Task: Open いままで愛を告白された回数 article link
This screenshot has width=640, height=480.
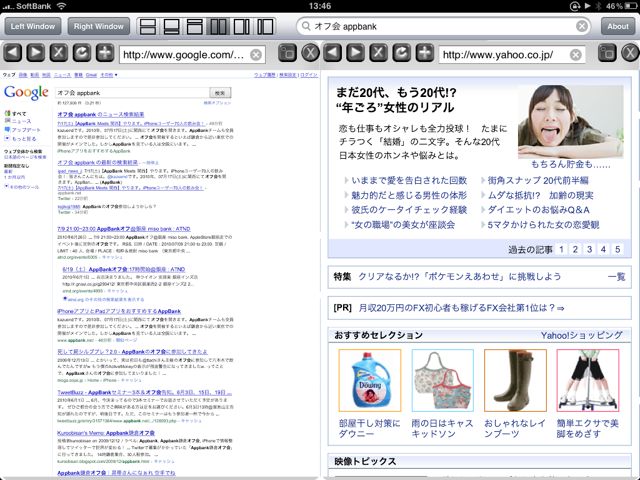Action: pyautogui.click(x=409, y=180)
